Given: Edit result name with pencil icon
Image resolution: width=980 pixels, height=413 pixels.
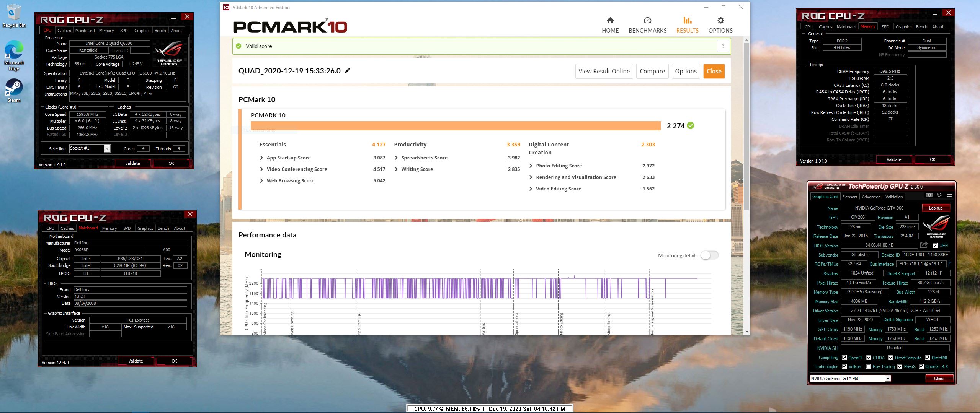Looking at the screenshot, I should click(x=347, y=71).
